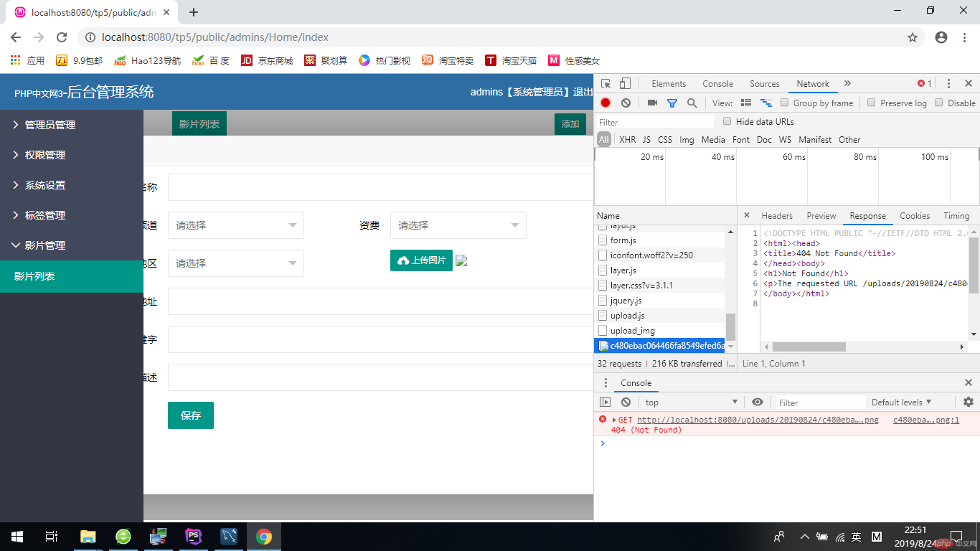Close the request details pane with X
The width and height of the screenshot is (980, 551).
[747, 215]
